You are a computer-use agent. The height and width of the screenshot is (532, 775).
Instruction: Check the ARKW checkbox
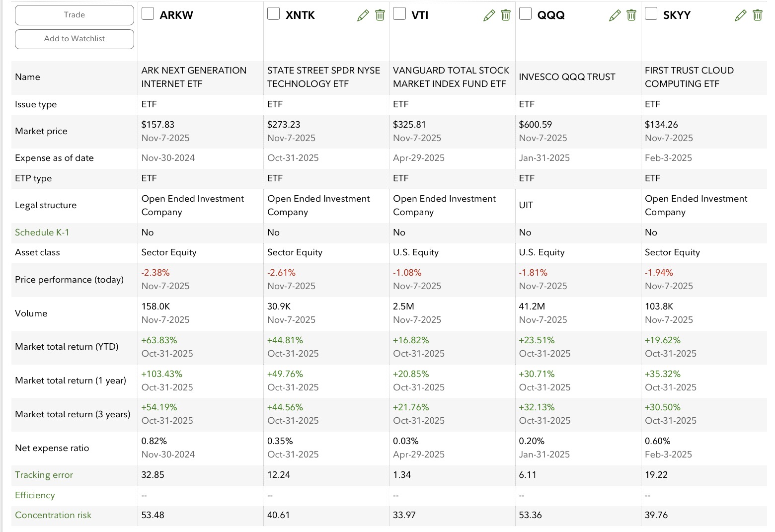(x=148, y=14)
